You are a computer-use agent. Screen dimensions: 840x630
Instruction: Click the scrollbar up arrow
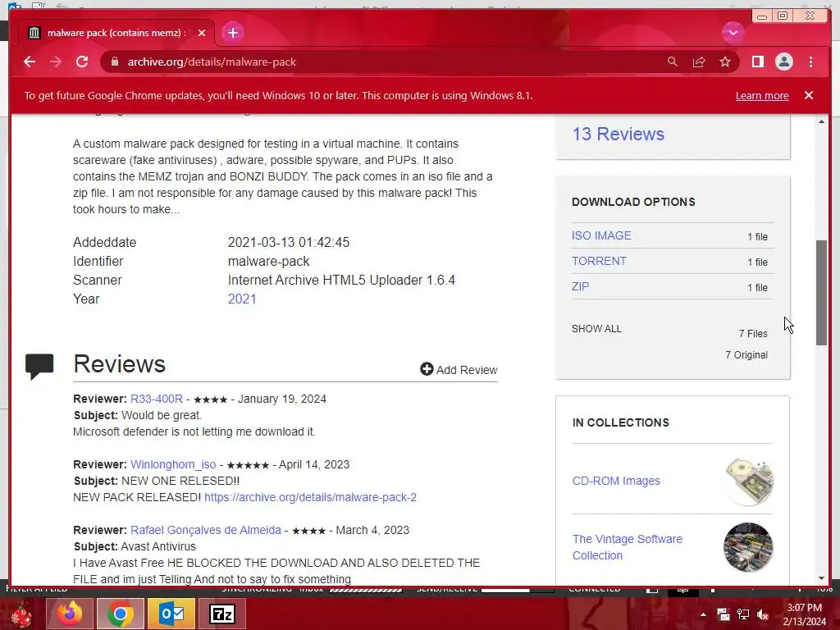(821, 122)
